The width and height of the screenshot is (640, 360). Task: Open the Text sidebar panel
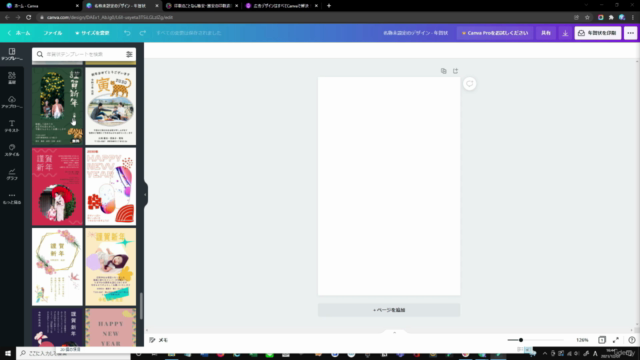[12, 126]
